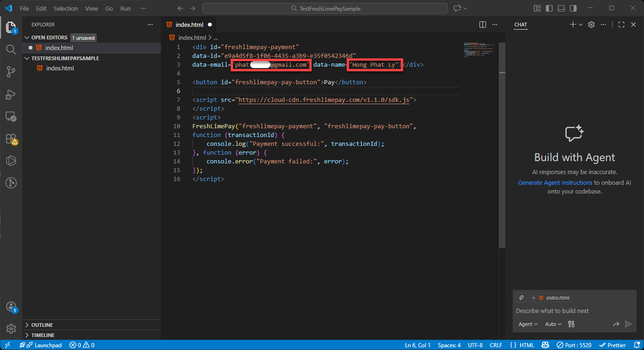Expand the TIMELINE section
This screenshot has width=644, height=350.
43,335
